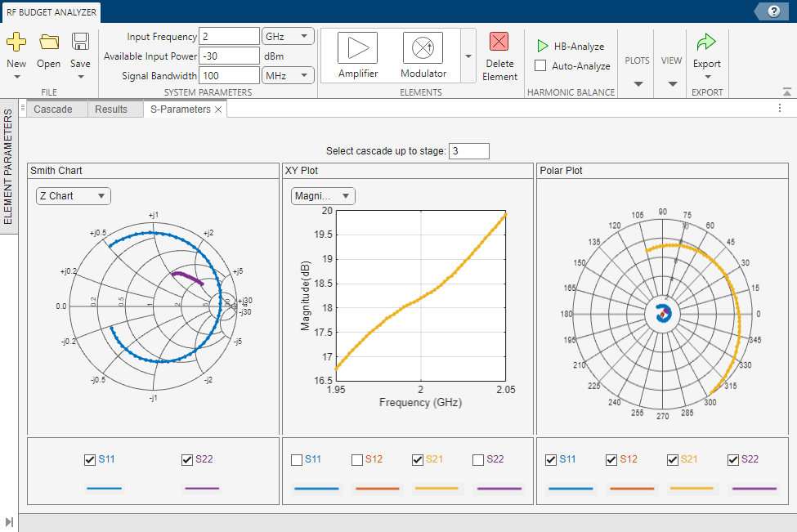Enable the Auto-Analyze checkbox
The width and height of the screenshot is (797, 532).
[x=540, y=65]
